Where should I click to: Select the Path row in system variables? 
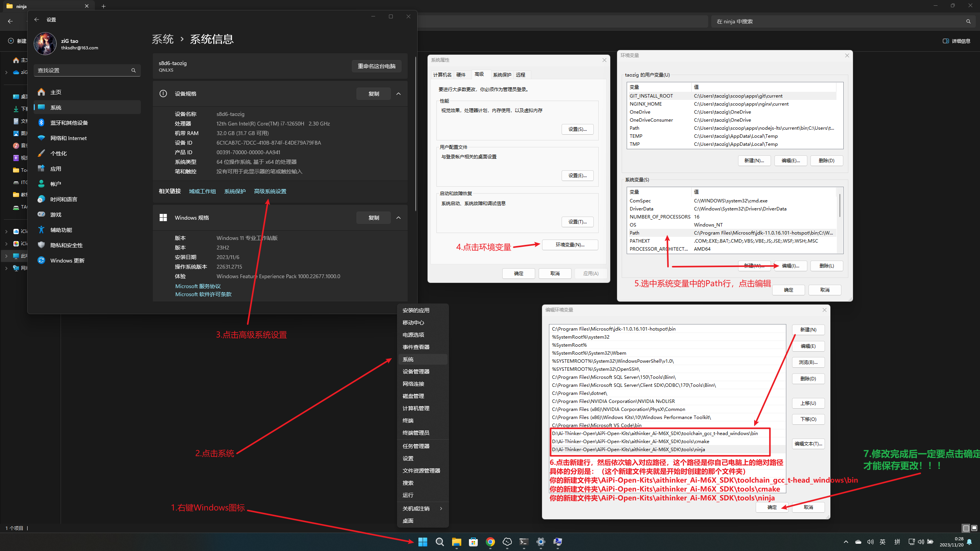point(732,233)
